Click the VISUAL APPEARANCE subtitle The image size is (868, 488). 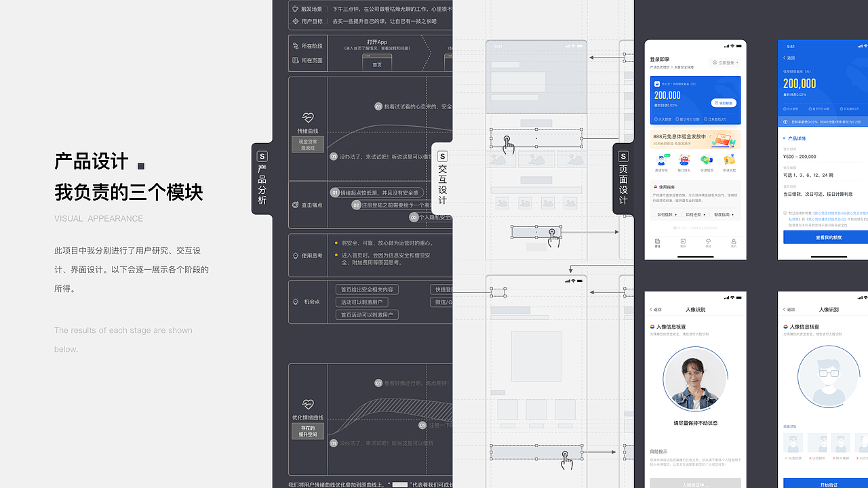[x=99, y=218]
